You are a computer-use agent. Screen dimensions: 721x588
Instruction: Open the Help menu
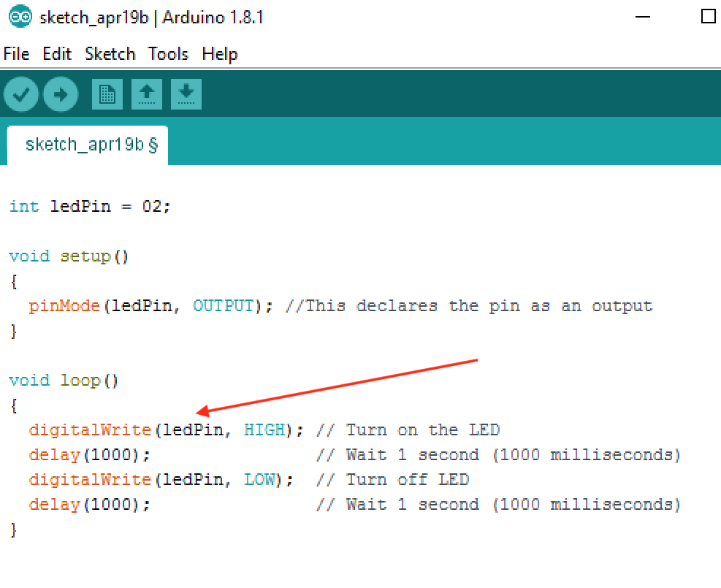point(219,54)
